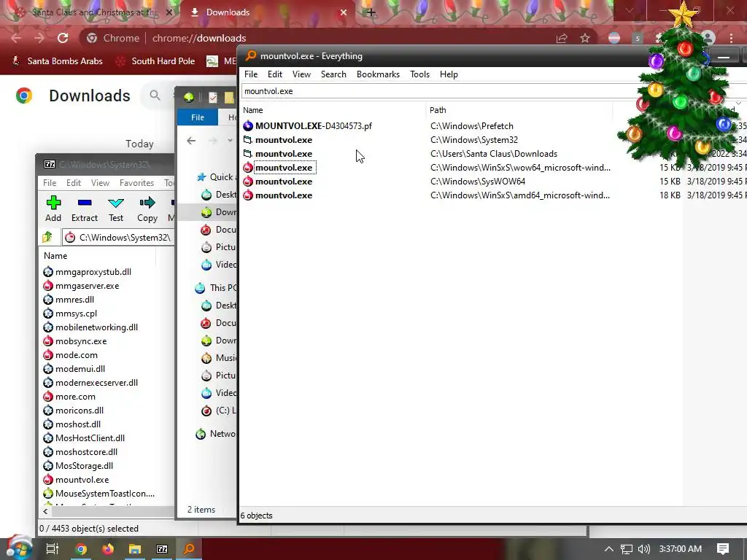Click South Hard Pole bookmark
The width and height of the screenshot is (747, 560).
(155, 61)
